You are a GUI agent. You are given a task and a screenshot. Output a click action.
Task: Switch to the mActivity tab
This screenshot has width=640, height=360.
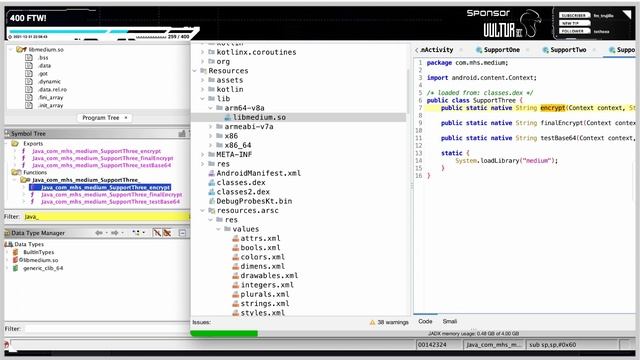tap(436, 50)
